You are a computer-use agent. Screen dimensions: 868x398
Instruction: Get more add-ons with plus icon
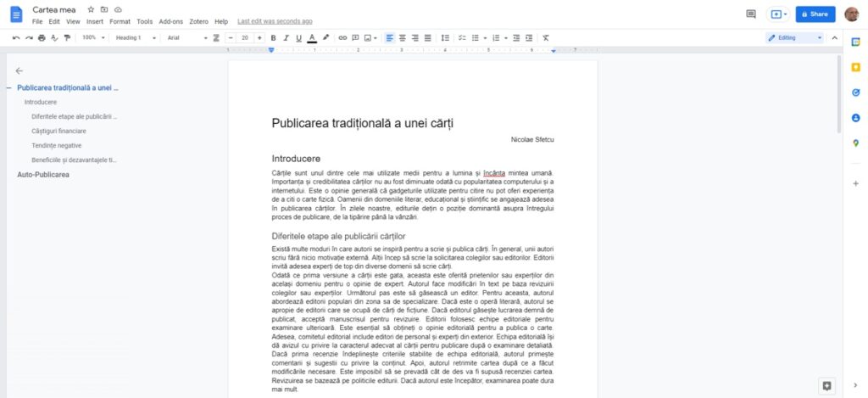coord(856,183)
